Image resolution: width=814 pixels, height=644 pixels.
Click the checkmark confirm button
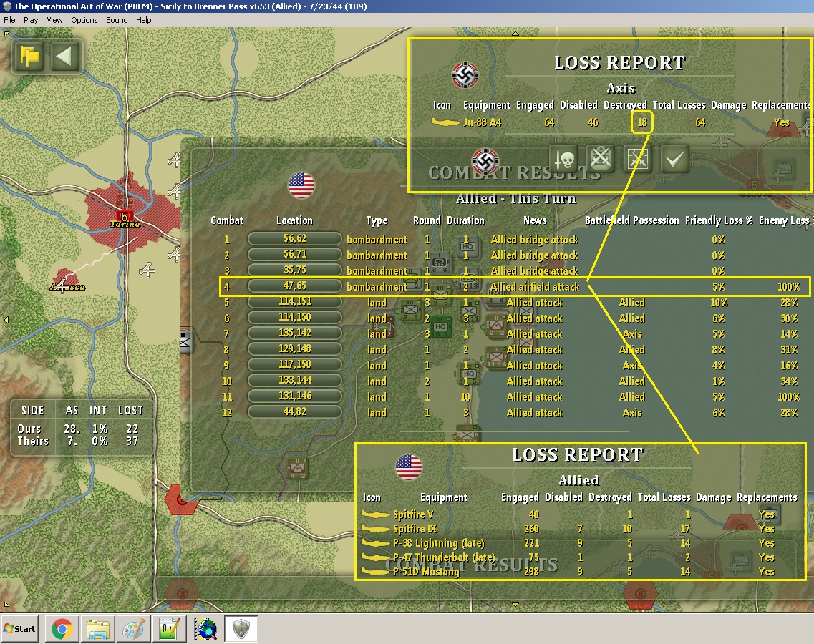point(675,159)
